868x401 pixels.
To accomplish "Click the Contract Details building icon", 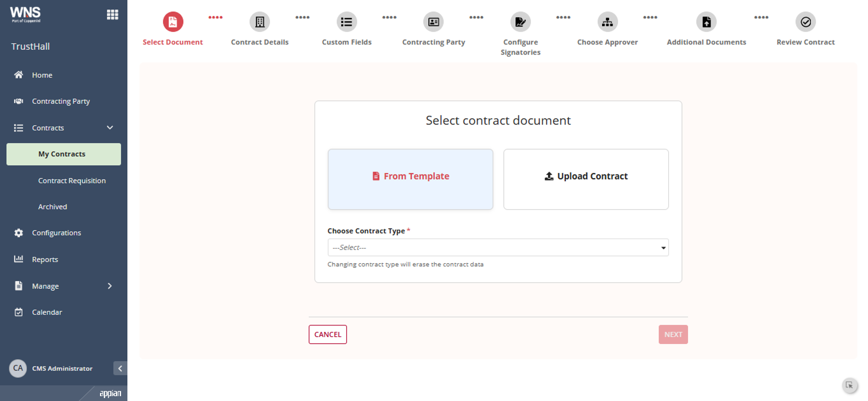I will 259,22.
